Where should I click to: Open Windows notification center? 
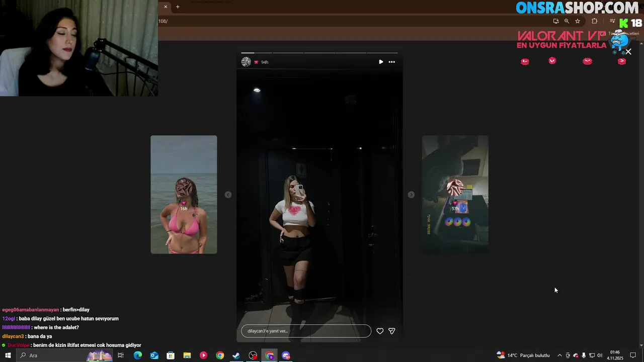[x=633, y=355]
